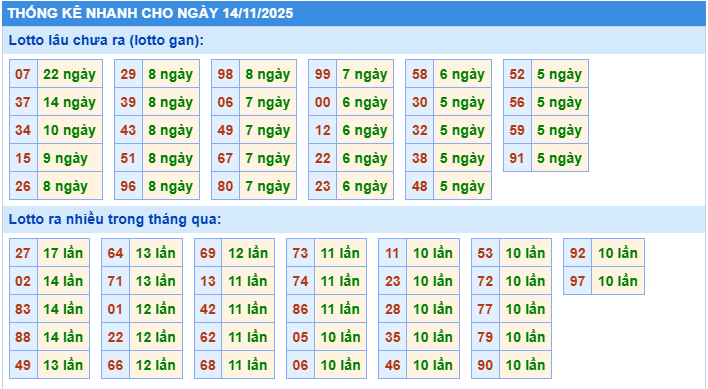
Task: Select '11 lần' beside number 73
Action: click(340, 253)
